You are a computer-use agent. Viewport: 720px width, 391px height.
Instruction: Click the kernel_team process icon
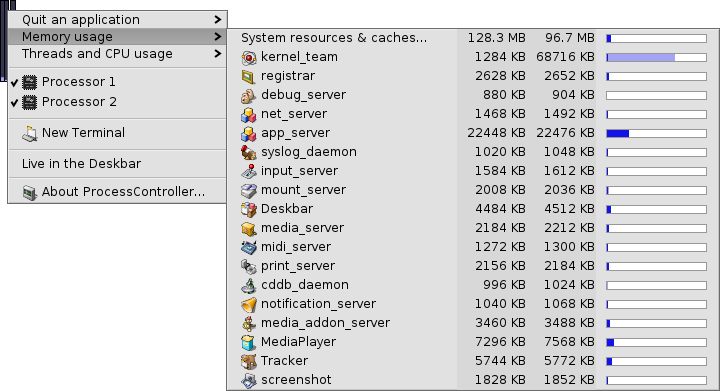(248, 57)
